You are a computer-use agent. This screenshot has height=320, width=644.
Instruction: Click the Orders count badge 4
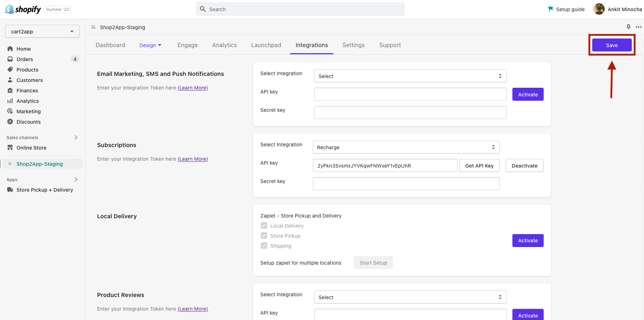pyautogui.click(x=75, y=59)
